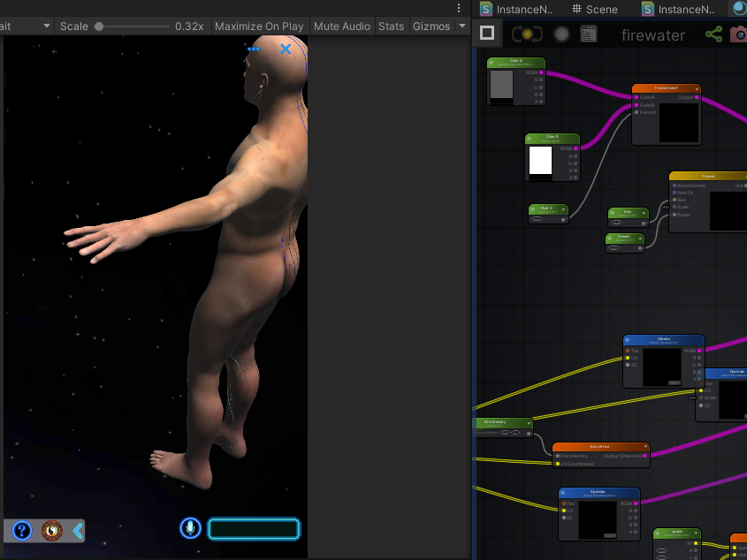
Task: Collapse the left toolbar using the blue chevron
Action: (78, 531)
